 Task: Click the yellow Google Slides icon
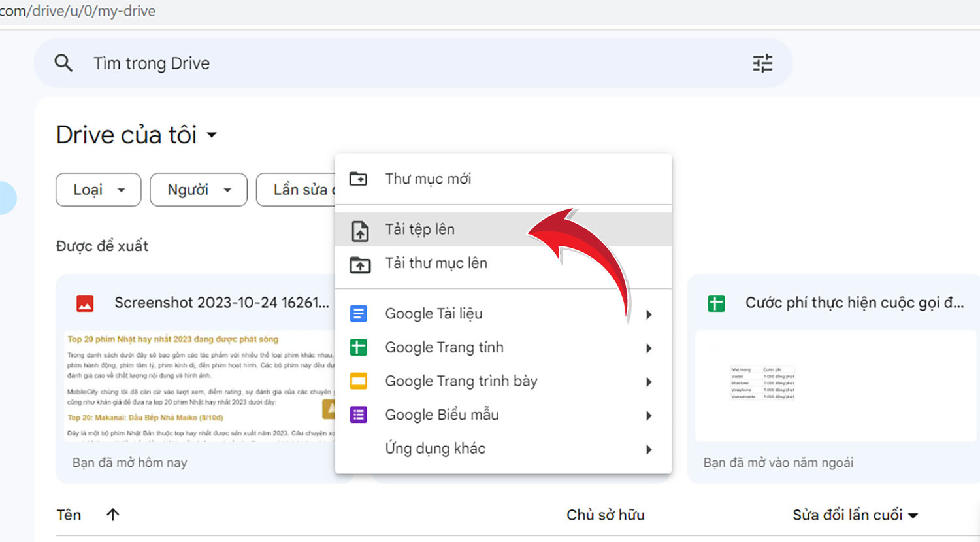359,381
